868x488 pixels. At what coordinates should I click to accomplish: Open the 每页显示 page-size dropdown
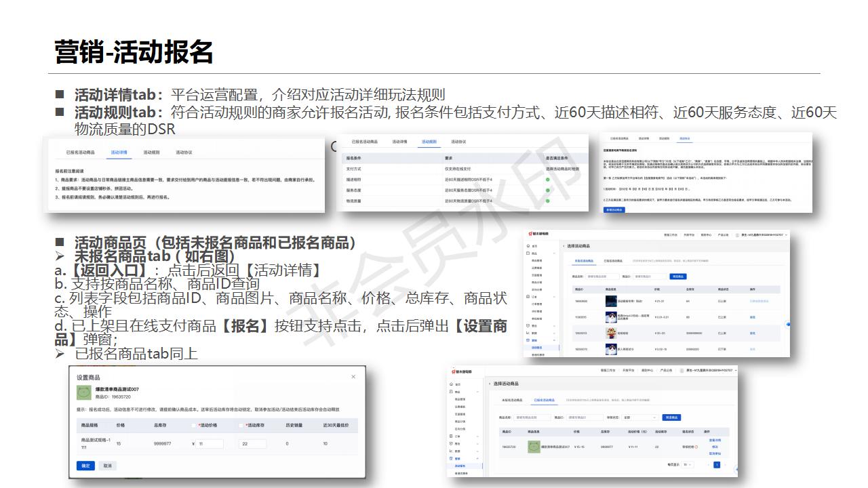click(688, 465)
